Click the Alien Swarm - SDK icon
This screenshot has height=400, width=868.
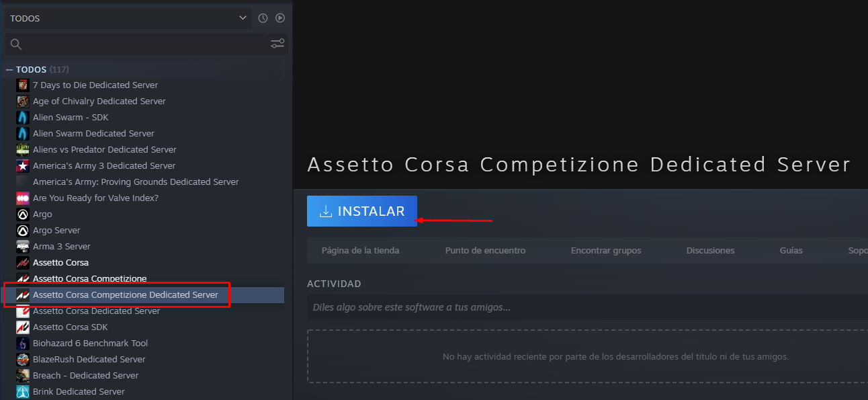click(x=23, y=118)
